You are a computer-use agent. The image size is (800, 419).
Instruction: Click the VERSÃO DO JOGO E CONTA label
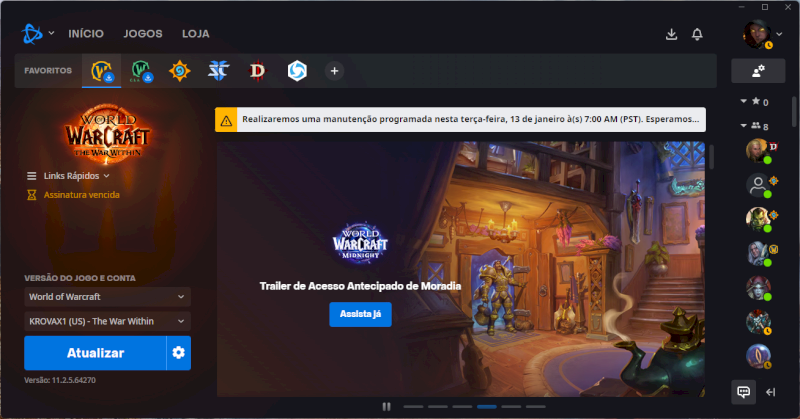coord(80,278)
